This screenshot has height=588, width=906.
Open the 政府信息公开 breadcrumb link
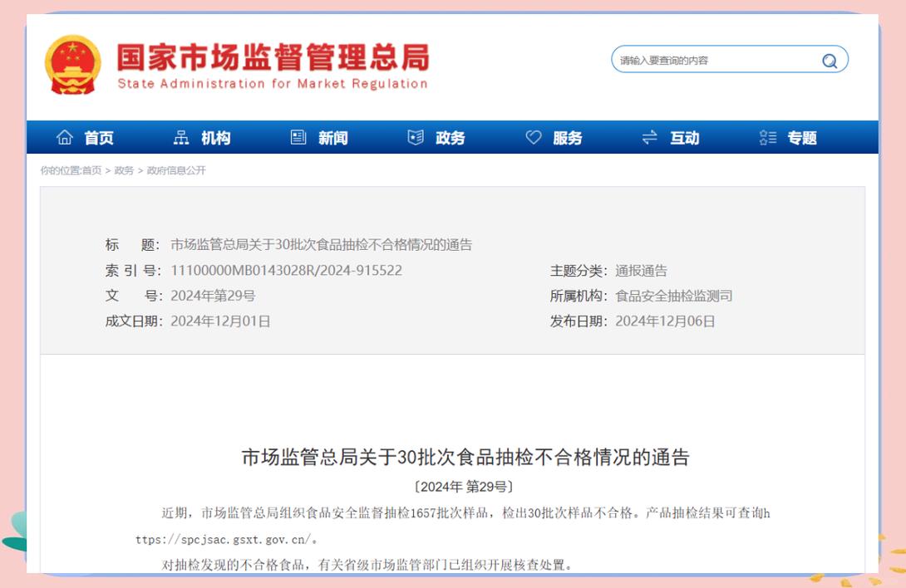pyautogui.click(x=176, y=170)
